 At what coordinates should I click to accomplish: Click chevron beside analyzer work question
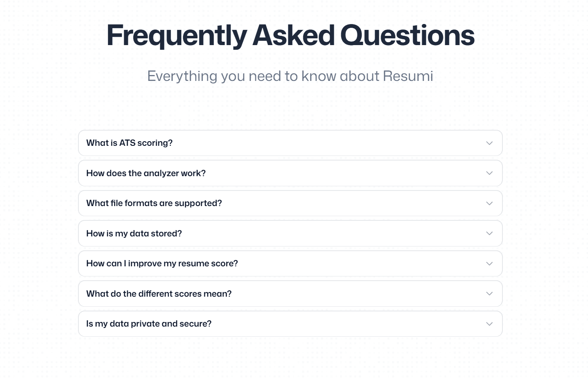point(489,173)
